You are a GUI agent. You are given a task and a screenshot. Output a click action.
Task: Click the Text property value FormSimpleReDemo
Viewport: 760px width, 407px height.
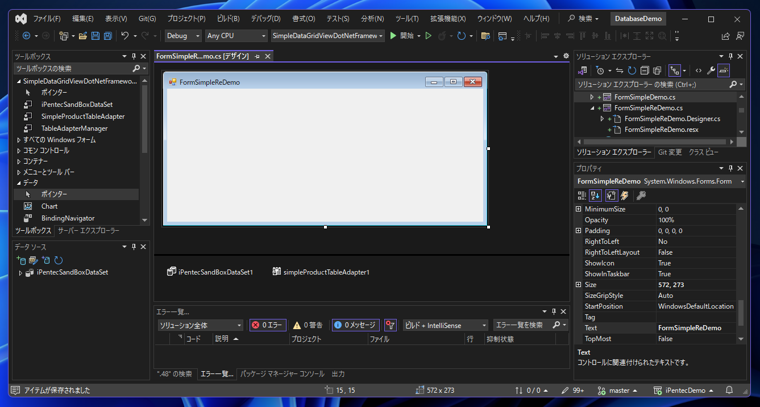point(689,328)
